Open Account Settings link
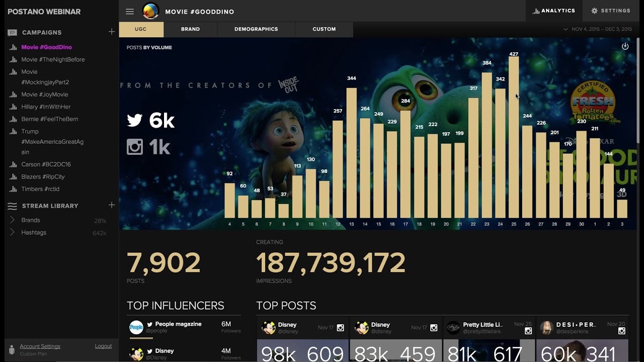 40,346
